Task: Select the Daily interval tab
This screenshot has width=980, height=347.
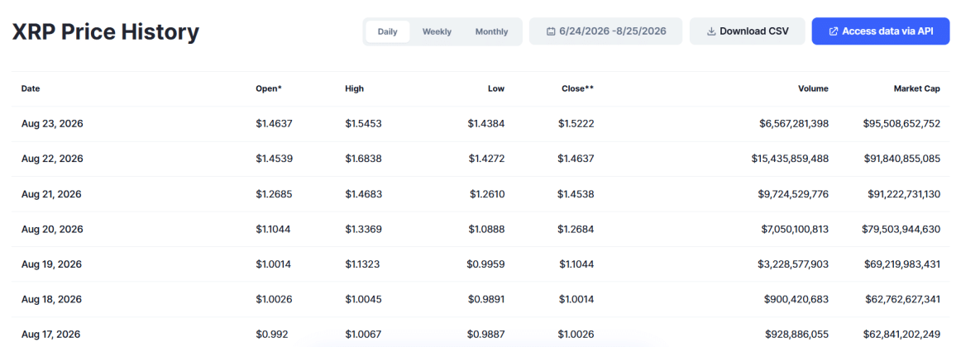Action: click(x=388, y=31)
